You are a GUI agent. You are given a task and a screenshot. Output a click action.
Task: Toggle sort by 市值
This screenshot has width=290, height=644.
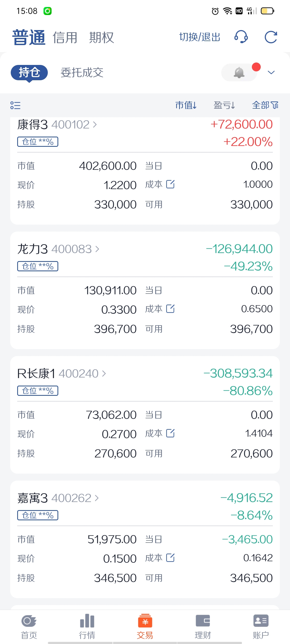click(x=186, y=105)
